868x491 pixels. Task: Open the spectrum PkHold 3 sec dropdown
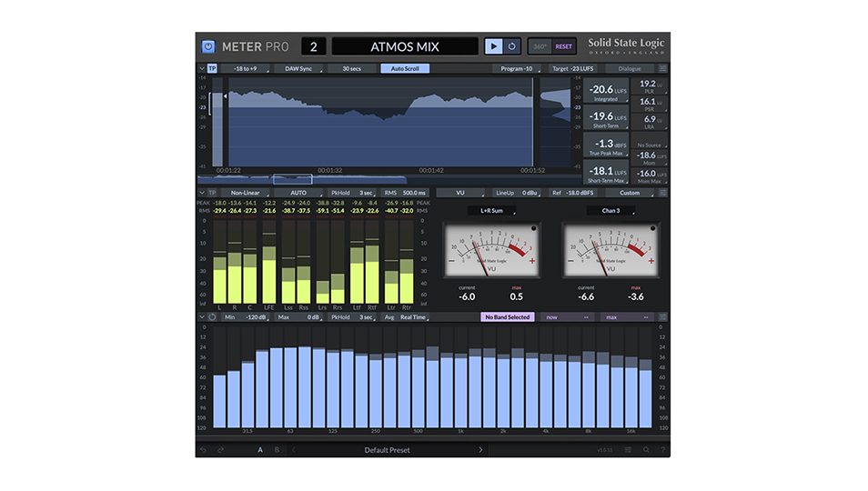351,317
